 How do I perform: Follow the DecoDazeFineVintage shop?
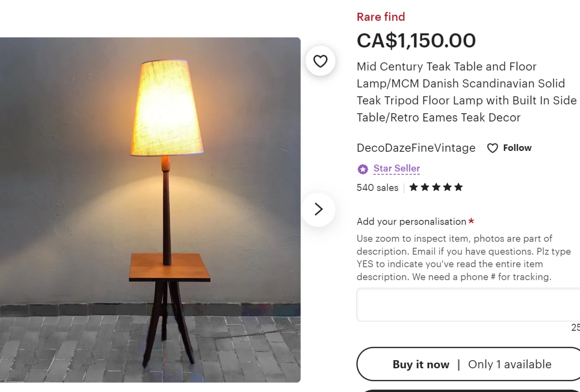pos(517,148)
